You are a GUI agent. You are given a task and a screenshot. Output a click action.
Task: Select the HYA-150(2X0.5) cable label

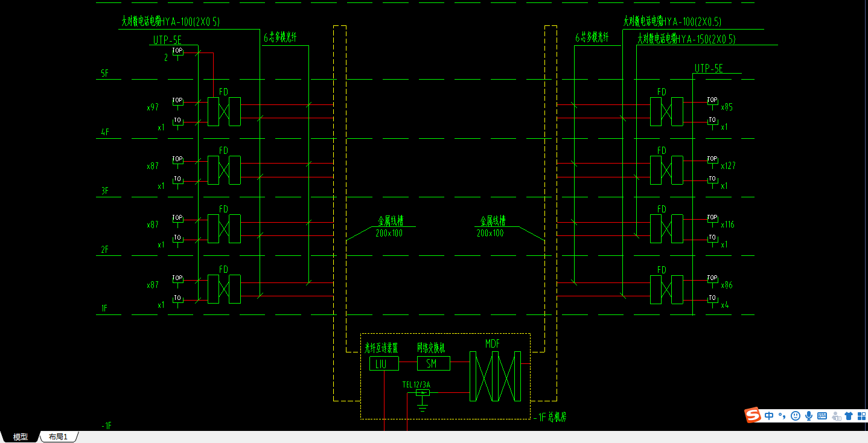click(687, 39)
